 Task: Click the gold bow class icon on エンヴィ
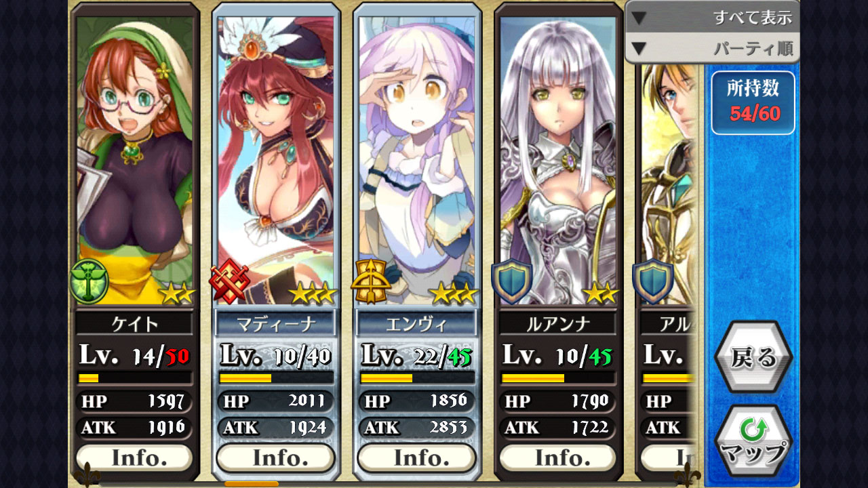click(x=370, y=281)
